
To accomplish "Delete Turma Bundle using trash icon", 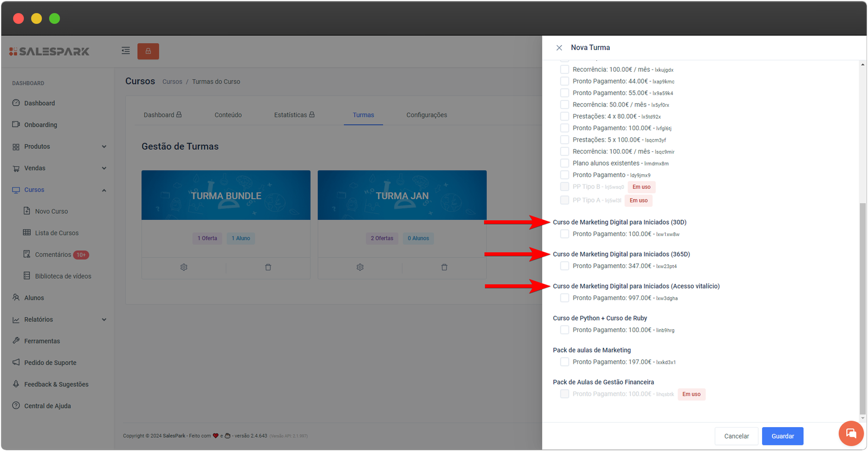I will click(x=268, y=267).
